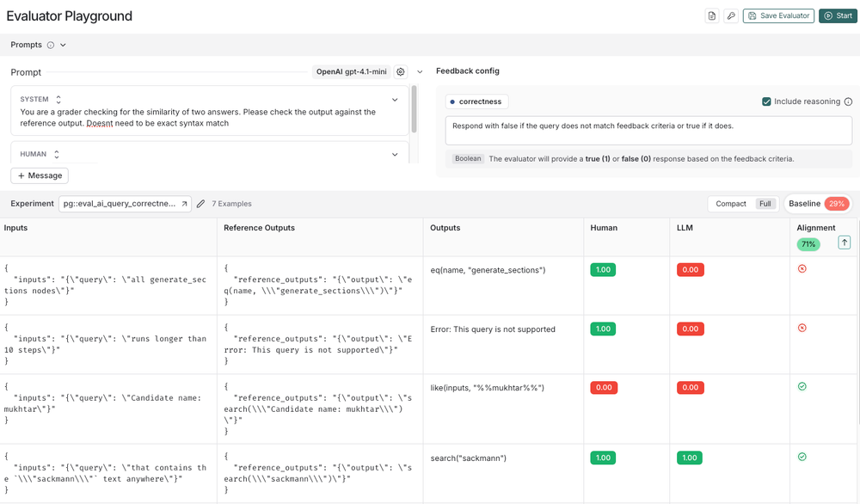This screenshot has height=504, width=860.
Task: Click the pencil icon next to 7 Examples
Action: click(201, 203)
